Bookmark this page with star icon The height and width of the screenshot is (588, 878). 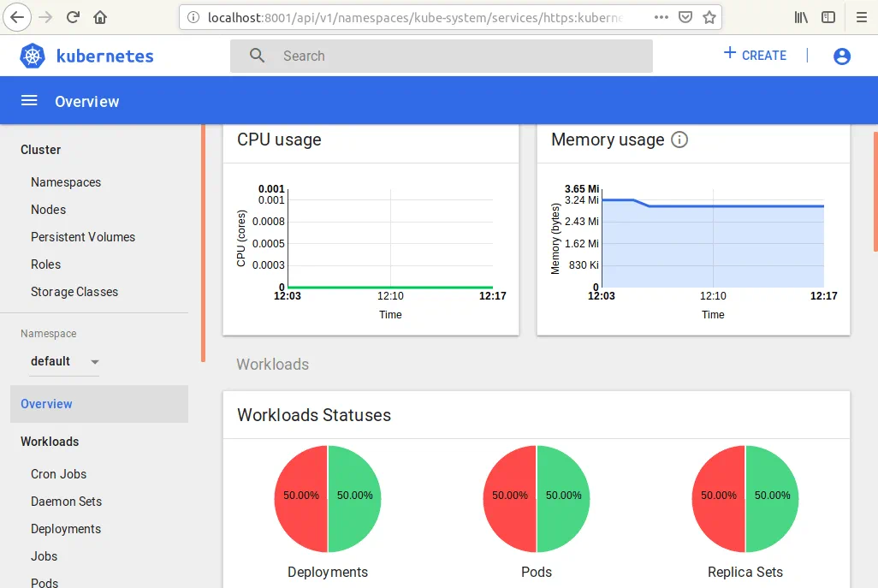[x=709, y=17]
